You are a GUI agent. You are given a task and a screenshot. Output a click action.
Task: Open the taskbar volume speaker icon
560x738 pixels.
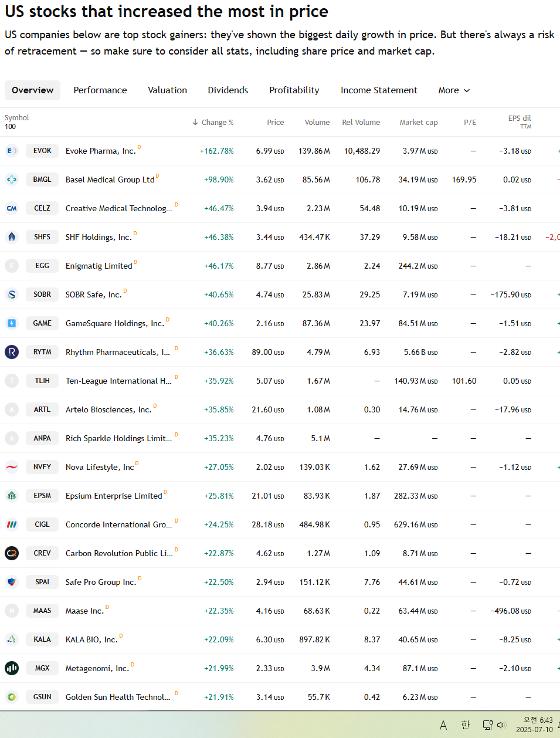(x=501, y=725)
